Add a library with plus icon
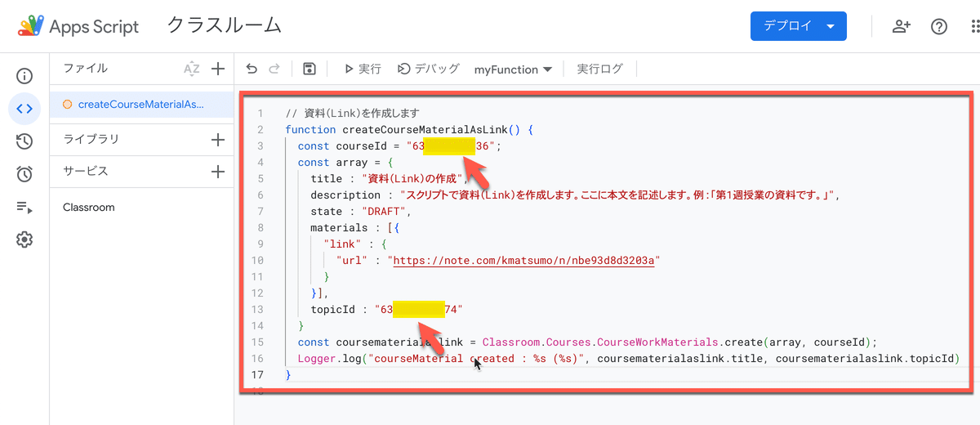980x425 pixels. coord(218,140)
